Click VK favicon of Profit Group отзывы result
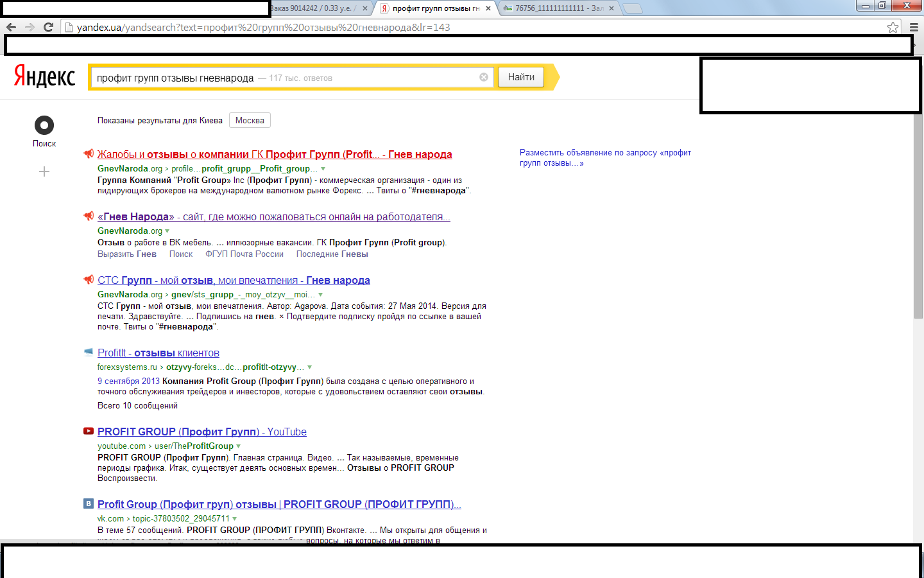924x578 pixels. [89, 504]
